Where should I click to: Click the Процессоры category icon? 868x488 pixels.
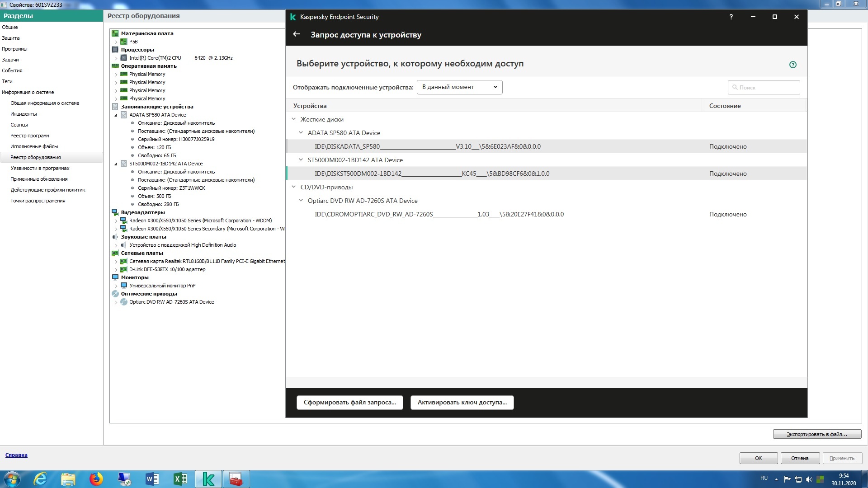pyautogui.click(x=115, y=50)
